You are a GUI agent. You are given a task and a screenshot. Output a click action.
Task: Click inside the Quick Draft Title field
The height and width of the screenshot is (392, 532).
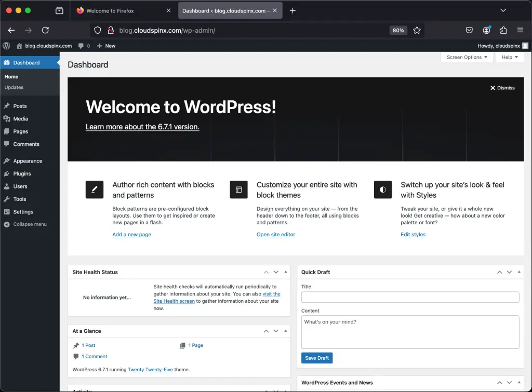pyautogui.click(x=410, y=296)
